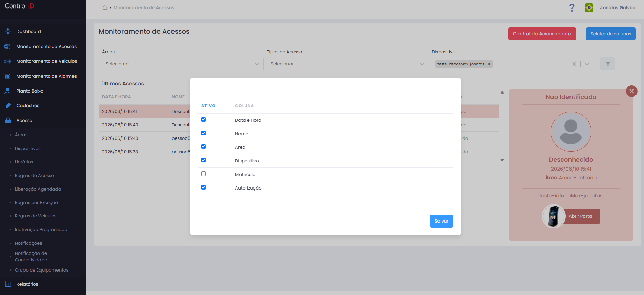The width and height of the screenshot is (644, 295).
Task: Select Inativação Programada submenu item
Action: pos(41,230)
